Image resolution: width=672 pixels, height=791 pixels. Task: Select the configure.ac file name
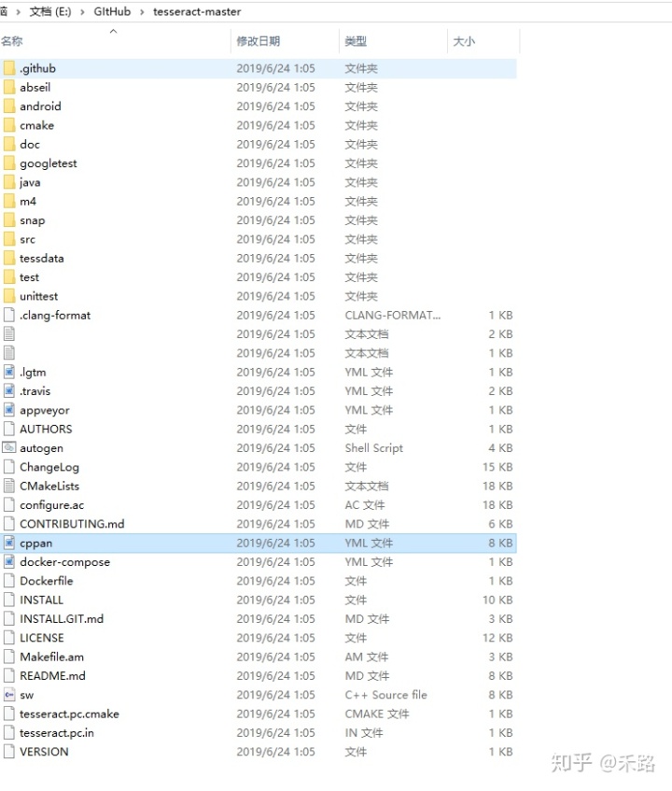click(52, 505)
